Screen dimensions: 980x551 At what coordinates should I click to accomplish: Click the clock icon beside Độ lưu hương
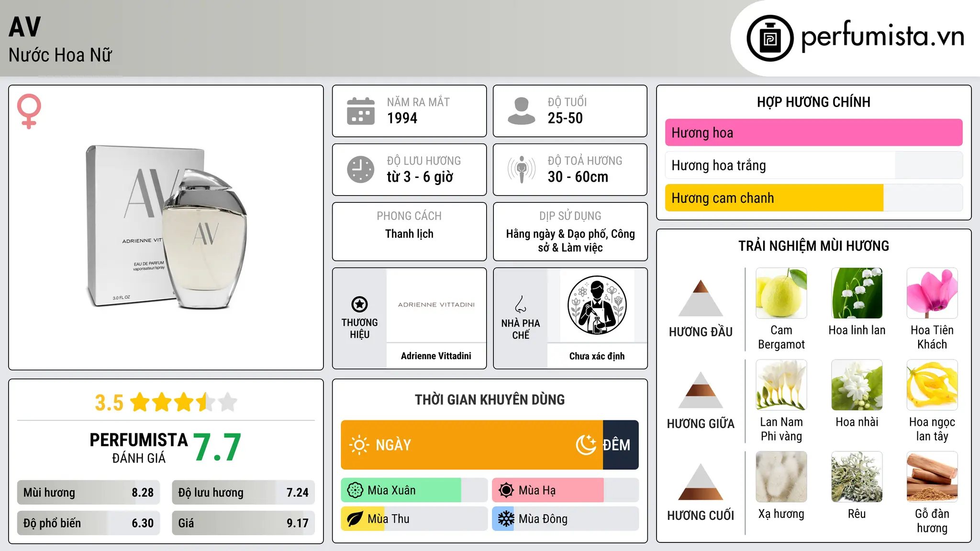pos(361,169)
